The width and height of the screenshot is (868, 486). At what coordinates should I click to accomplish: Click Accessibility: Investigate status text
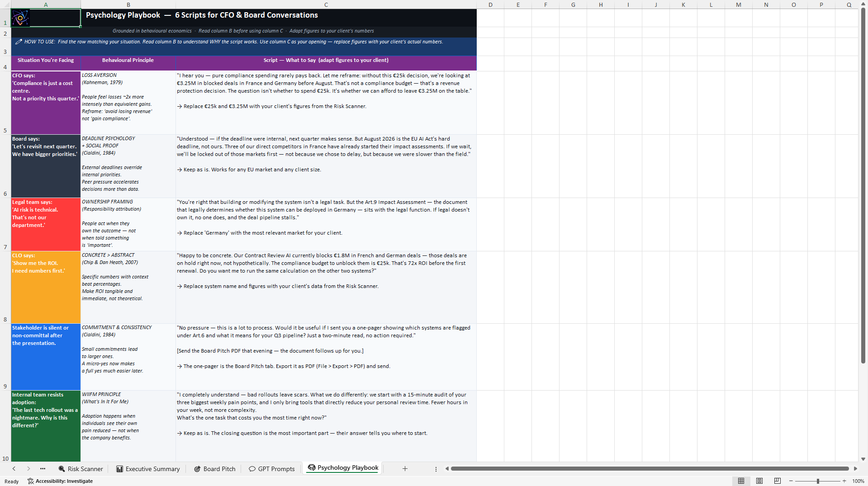pos(64,481)
